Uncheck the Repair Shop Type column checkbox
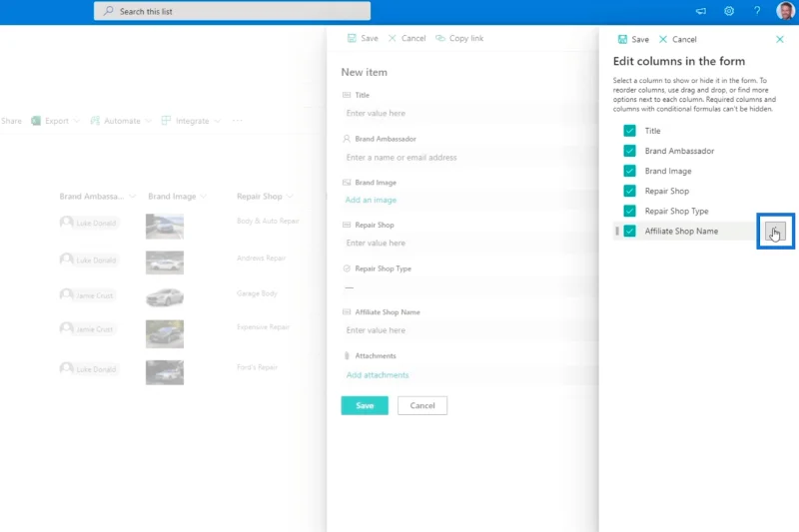 (630, 211)
